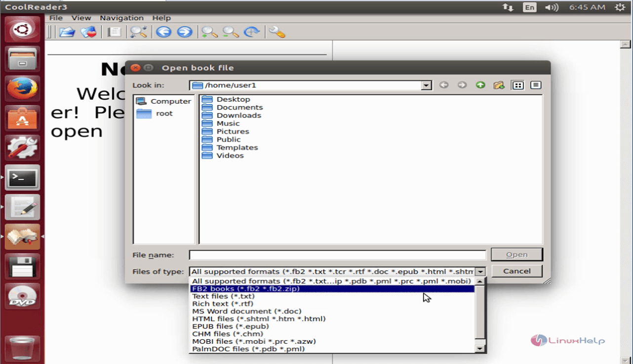Open Ubuntu Dash from launcher

(x=22, y=30)
